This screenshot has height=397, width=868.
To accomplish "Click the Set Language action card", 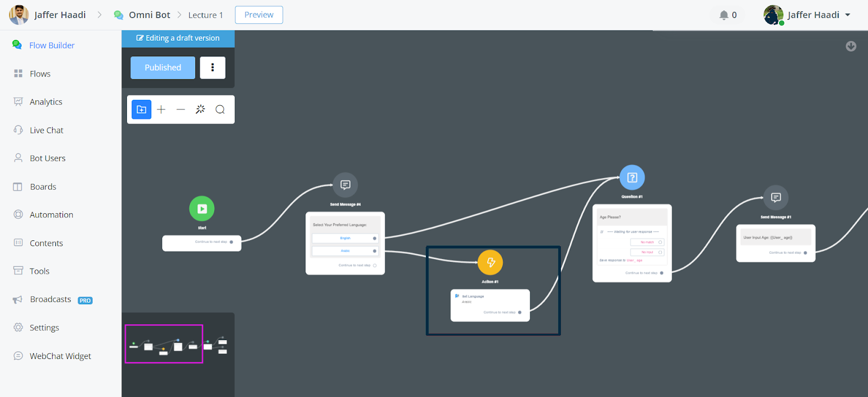I will 490,305.
